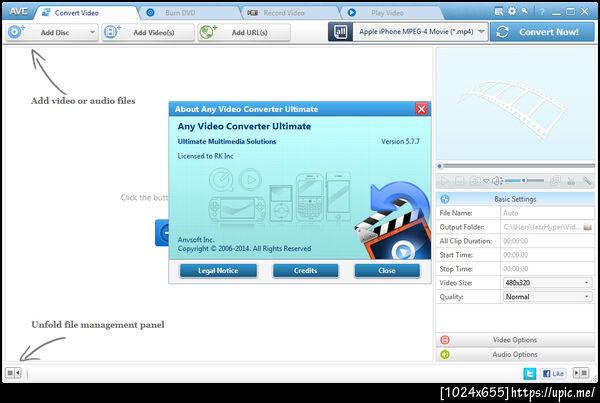600x403 pixels.
Task: Click the 'All Clip Duration:' label
Action: (466, 241)
